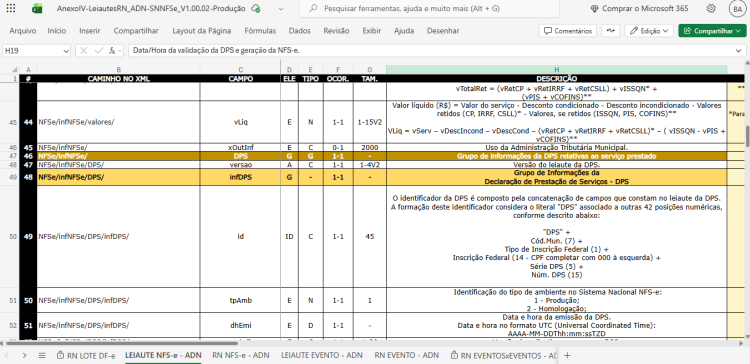The image size is (750, 364).
Task: Click the dhEmi cell
Action: tap(241, 325)
